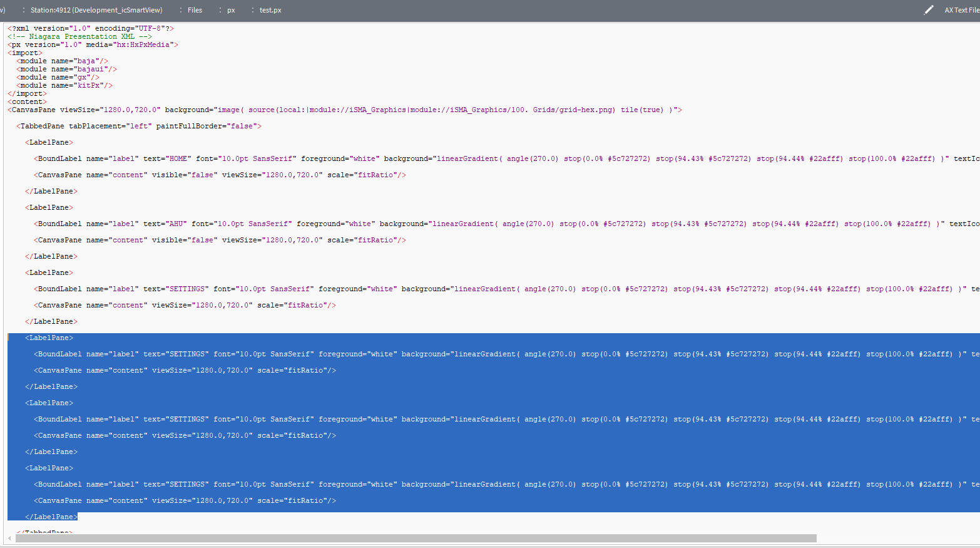Click the test.px breadcrumb item

[270, 10]
